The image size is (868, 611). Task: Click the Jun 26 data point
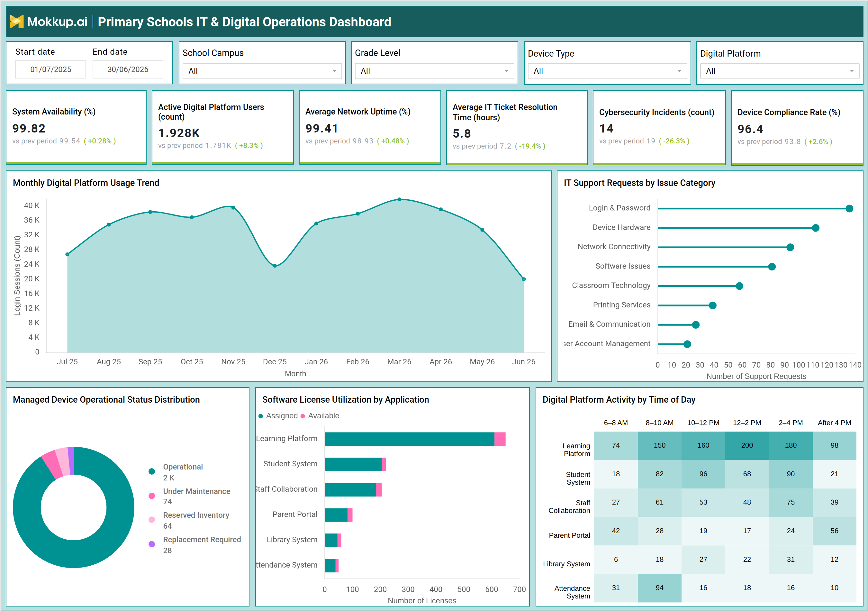[524, 279]
